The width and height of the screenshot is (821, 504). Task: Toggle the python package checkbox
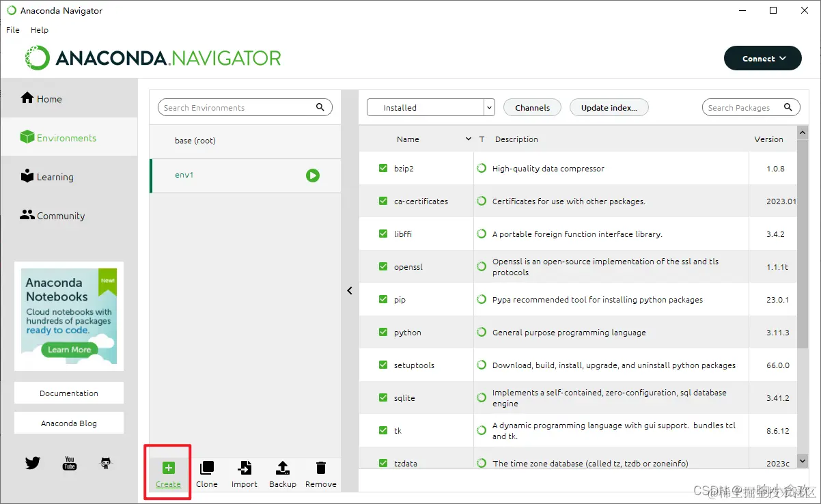point(383,332)
